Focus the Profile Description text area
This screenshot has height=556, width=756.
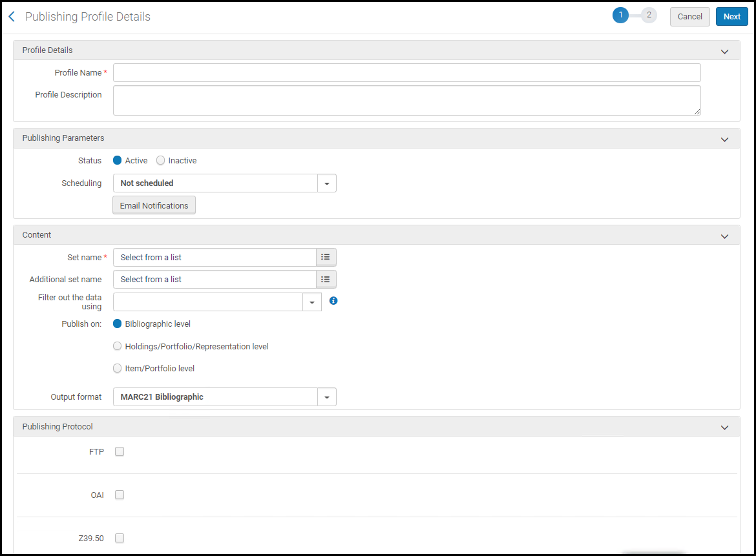coord(406,100)
